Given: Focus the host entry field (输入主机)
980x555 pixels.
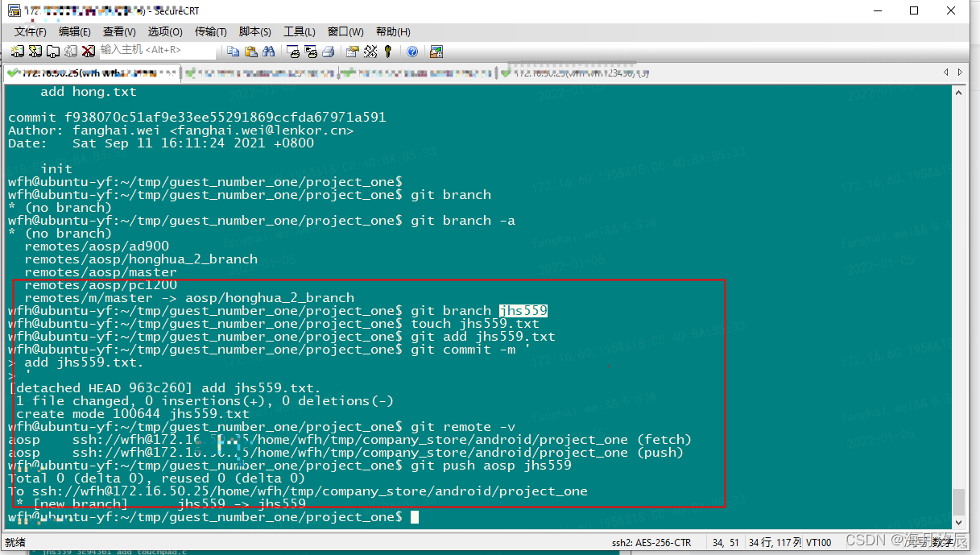Looking at the screenshot, I should pos(158,51).
